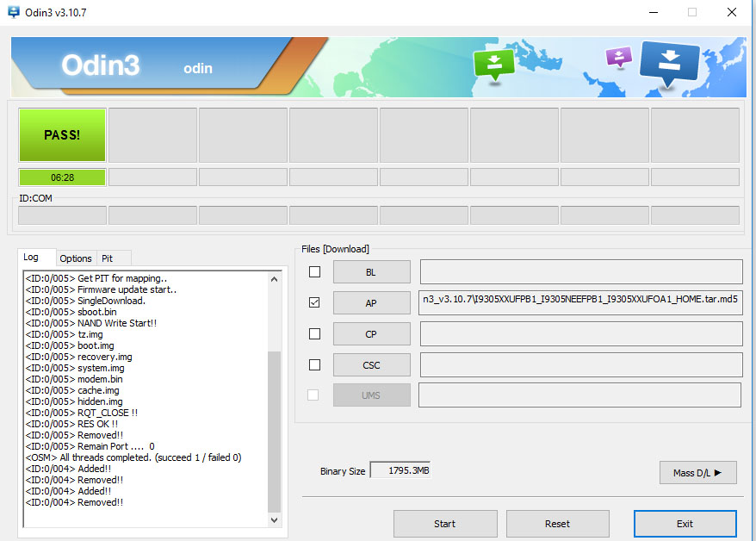Click log line 'Get PIT for mapping..'
This screenshot has width=756, height=541.
pos(96,278)
